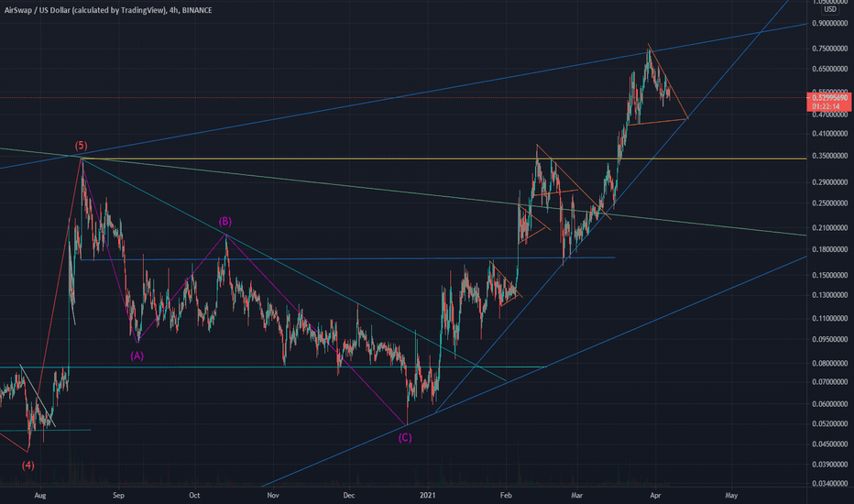Click the 0.25000000 price axis label
854x504 pixels.
829,203
